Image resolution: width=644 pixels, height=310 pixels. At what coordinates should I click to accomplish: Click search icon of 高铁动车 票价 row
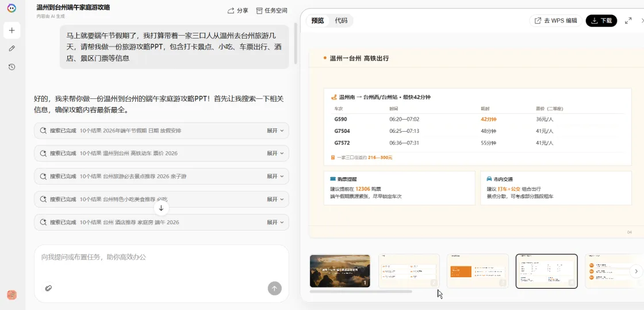pos(43,153)
